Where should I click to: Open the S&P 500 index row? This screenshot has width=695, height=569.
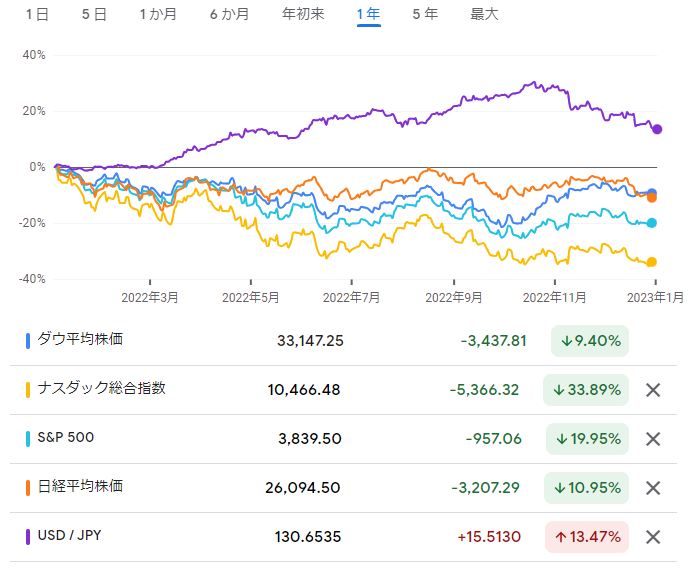pyautogui.click(x=344, y=439)
